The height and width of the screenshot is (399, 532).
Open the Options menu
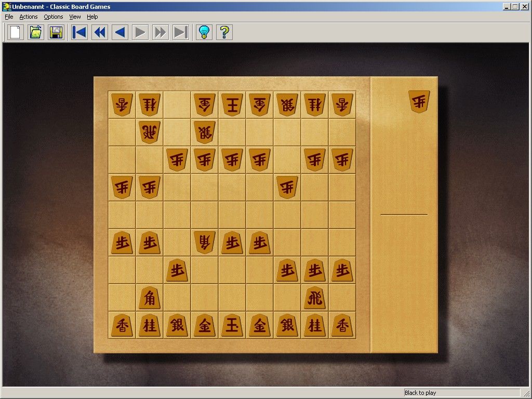click(53, 17)
